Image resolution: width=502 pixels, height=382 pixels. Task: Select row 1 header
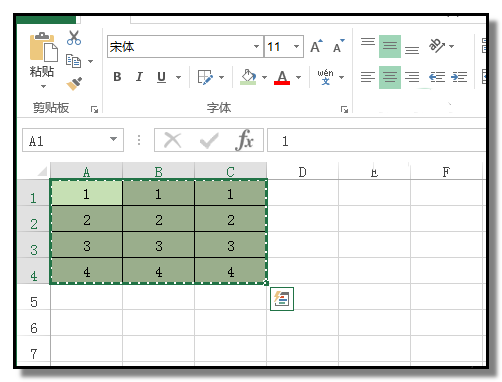point(33,193)
